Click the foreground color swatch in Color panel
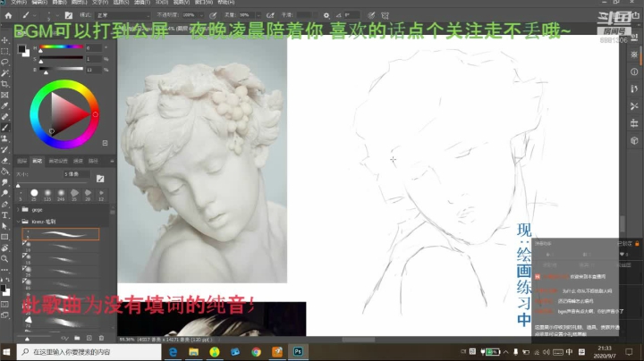The width and height of the screenshot is (644, 361). [21, 49]
